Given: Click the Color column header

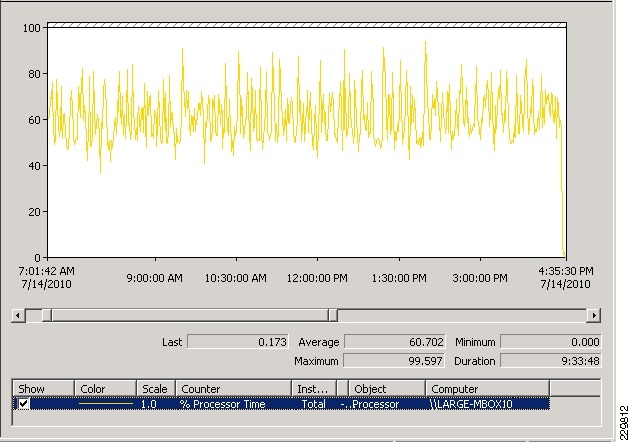Looking at the screenshot, I should pos(105,388).
